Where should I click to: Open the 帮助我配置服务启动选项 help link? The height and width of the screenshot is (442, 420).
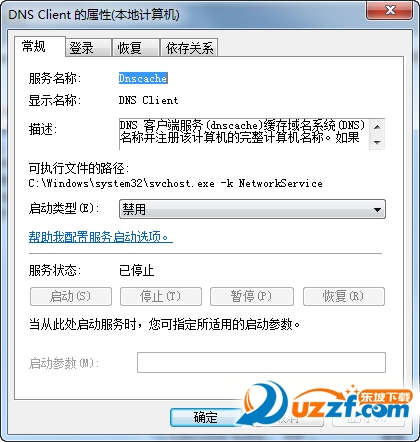tap(101, 237)
